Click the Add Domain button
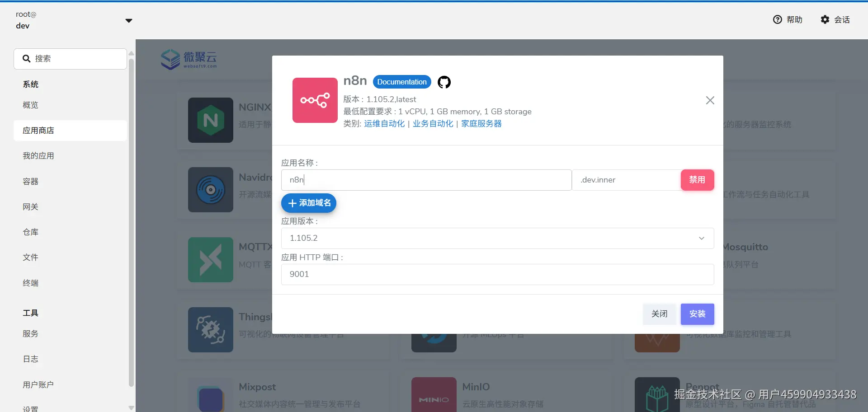 tap(309, 203)
